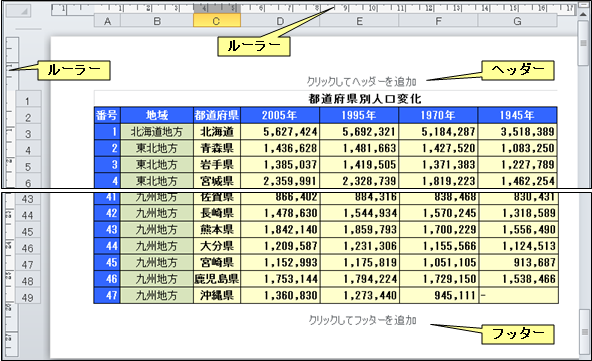
Task: Click the 宮城県 prefecture cell
Action: tap(217, 181)
